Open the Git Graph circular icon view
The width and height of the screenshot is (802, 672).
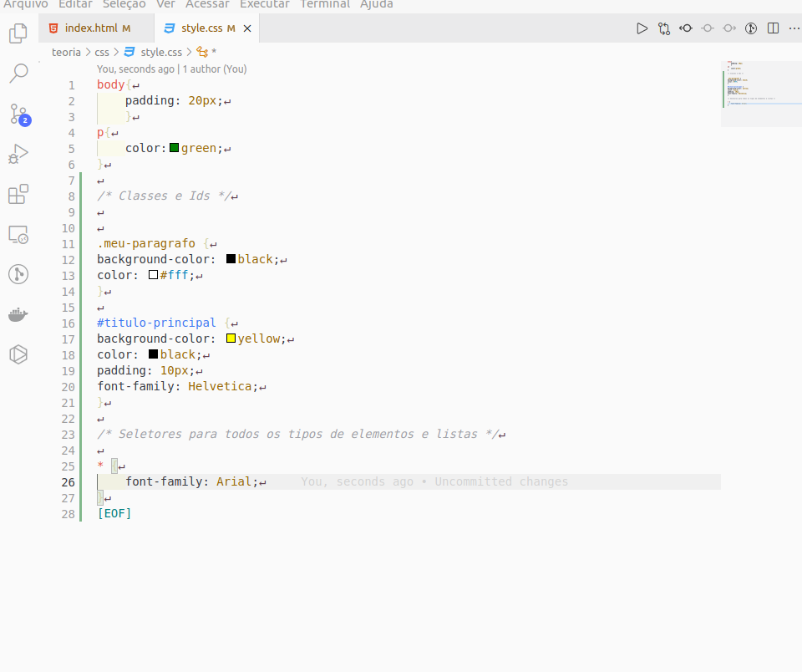click(x=18, y=274)
